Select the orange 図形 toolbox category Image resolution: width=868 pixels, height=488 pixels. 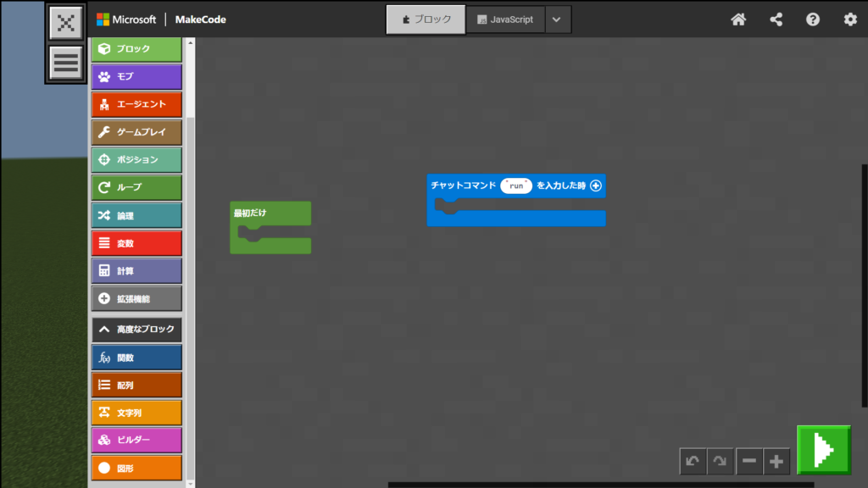[x=136, y=468]
